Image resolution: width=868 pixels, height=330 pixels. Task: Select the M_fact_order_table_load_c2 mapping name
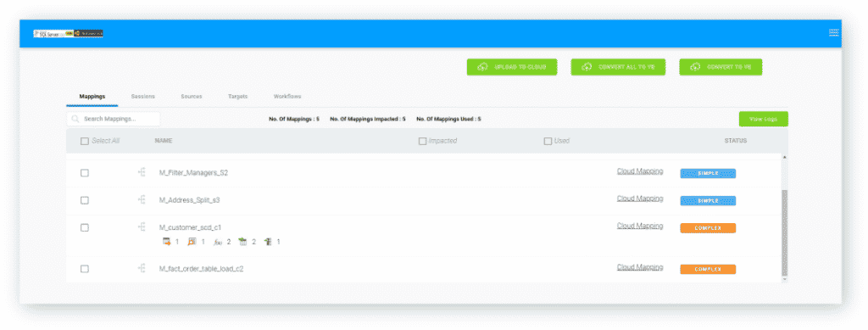[202, 269]
